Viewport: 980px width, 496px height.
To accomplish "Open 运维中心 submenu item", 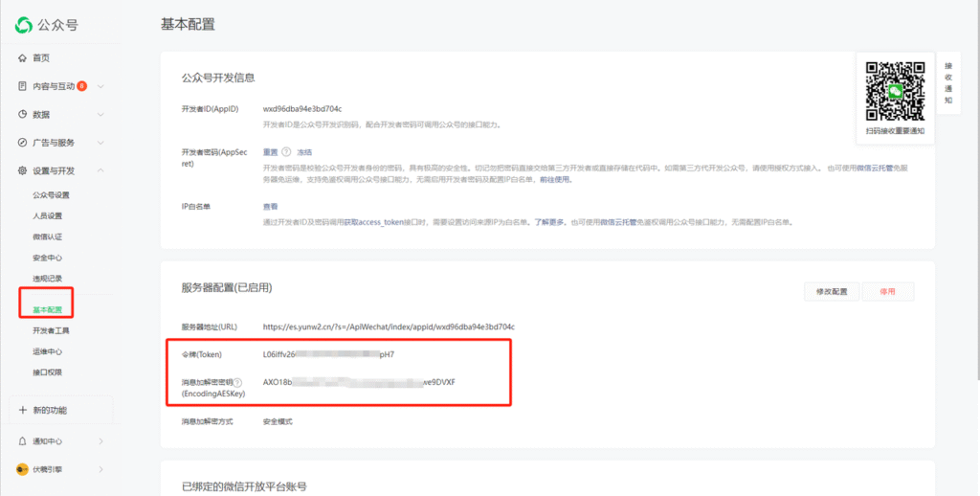I will tap(48, 351).
